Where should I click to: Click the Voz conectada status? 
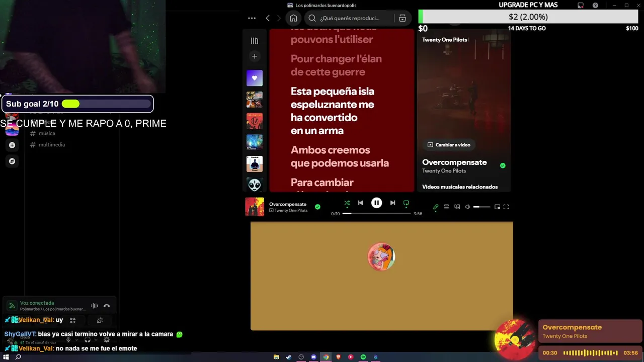37,303
